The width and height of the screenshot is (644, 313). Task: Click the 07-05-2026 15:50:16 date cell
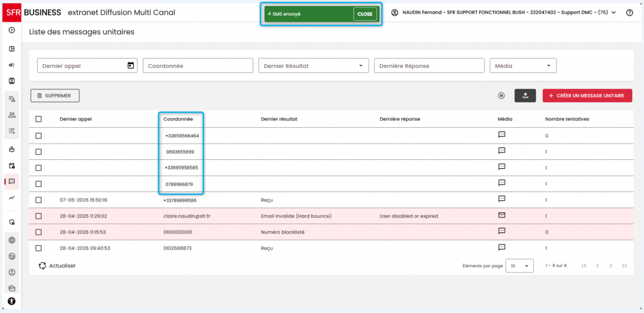point(84,200)
